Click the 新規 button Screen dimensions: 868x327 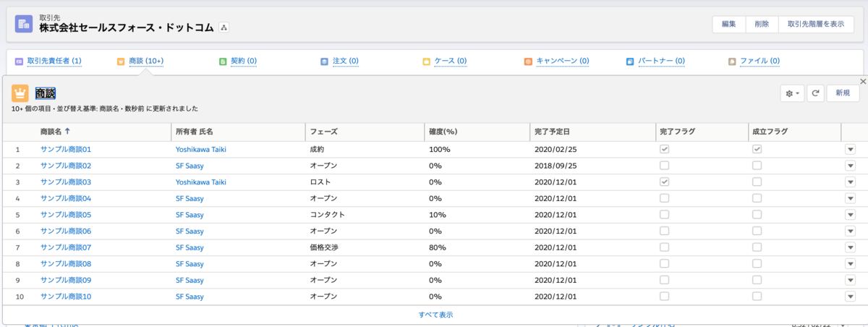coord(843,93)
